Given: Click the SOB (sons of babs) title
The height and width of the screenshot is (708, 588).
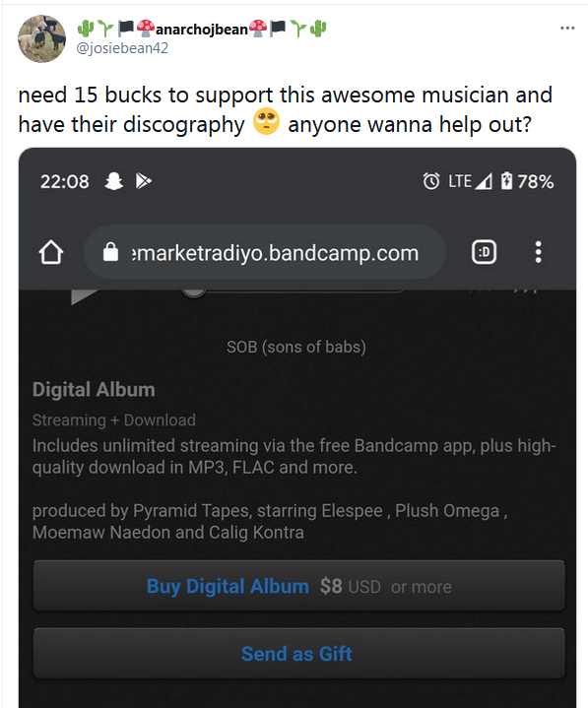Looking at the screenshot, I should pos(296,347).
